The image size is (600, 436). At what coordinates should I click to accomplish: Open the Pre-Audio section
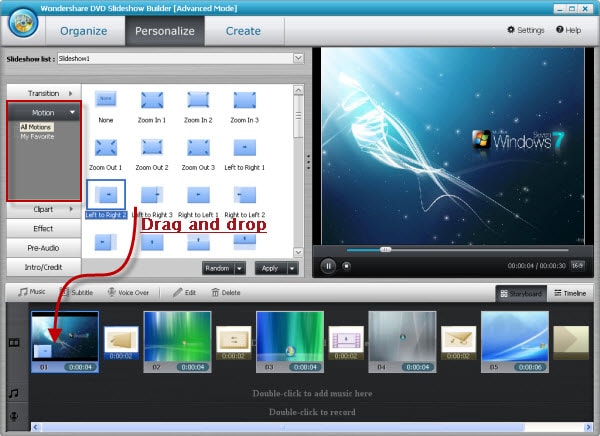click(x=44, y=248)
